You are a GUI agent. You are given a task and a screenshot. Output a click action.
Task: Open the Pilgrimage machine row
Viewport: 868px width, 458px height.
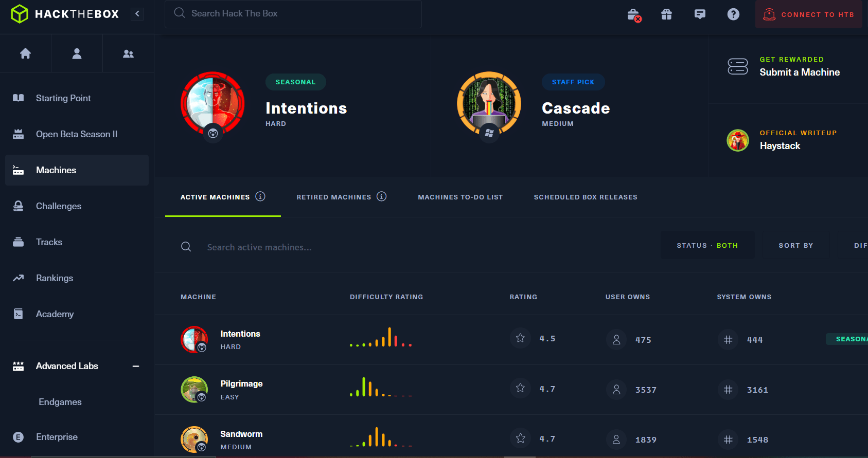511,390
